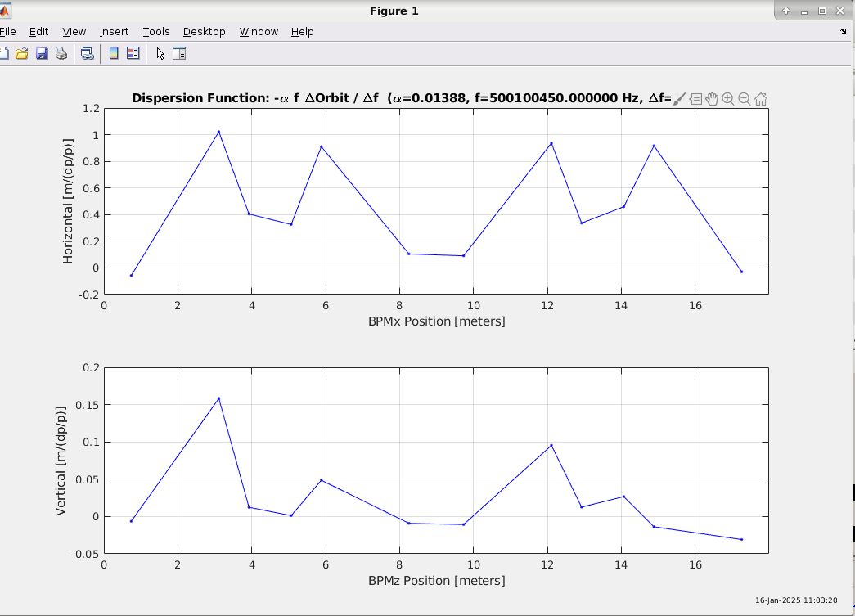Expand the Desktop menu
Image resolution: width=855 pixels, height=616 pixels.
pyautogui.click(x=204, y=32)
